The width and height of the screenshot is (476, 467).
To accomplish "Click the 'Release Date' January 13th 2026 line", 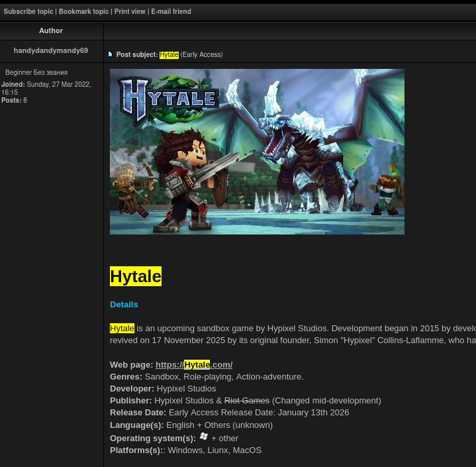I will [x=230, y=413].
